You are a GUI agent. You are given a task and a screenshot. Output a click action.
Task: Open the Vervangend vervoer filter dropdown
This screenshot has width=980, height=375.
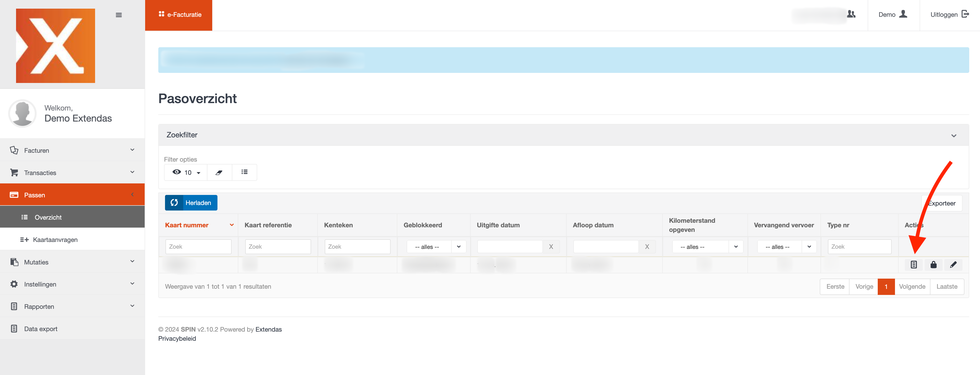pos(786,247)
